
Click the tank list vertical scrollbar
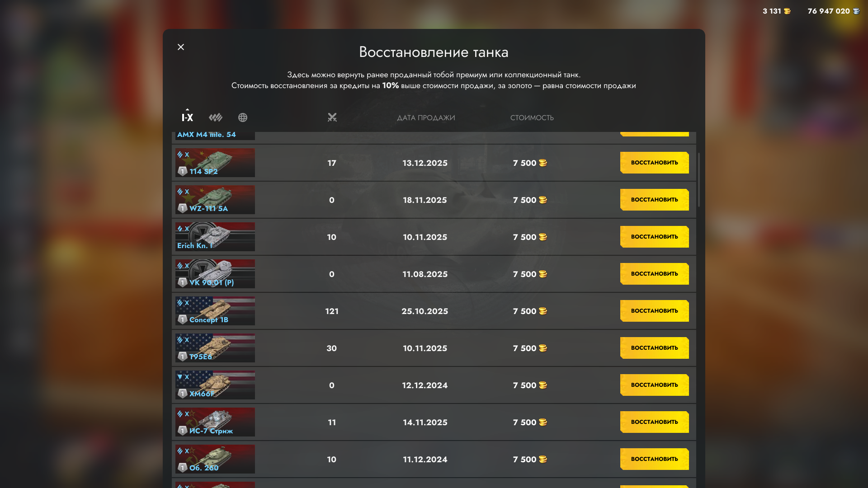click(699, 180)
